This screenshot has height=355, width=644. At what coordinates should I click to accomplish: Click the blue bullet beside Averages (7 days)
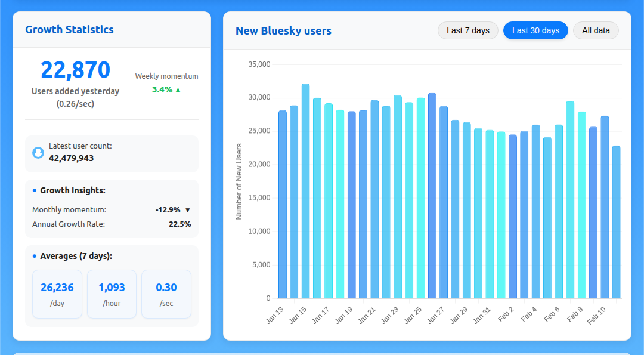[35, 256]
